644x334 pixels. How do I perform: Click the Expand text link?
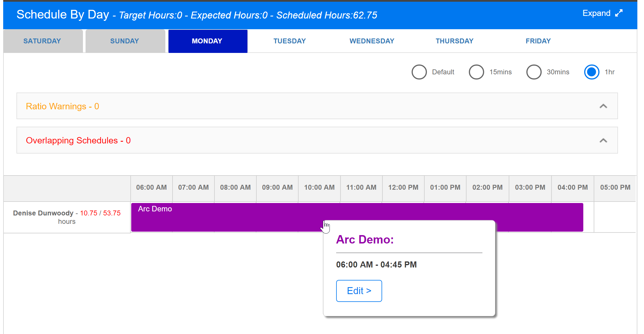(596, 13)
